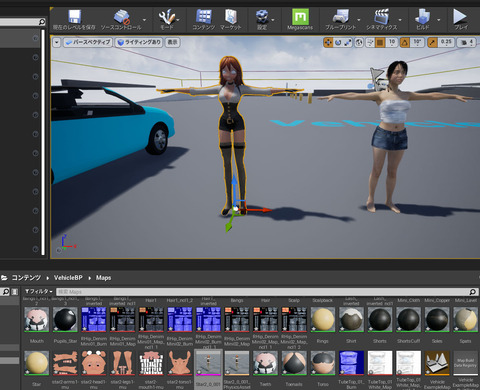Expand the viewport options arrow menu
480x390 pixels.
coord(57,42)
